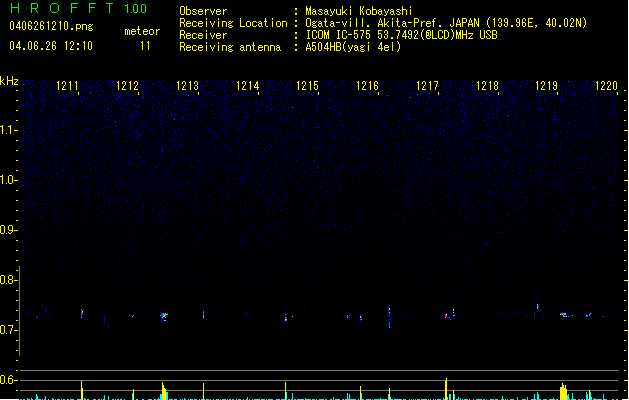
Task: Click time axis marker 1218
Action: (487, 85)
